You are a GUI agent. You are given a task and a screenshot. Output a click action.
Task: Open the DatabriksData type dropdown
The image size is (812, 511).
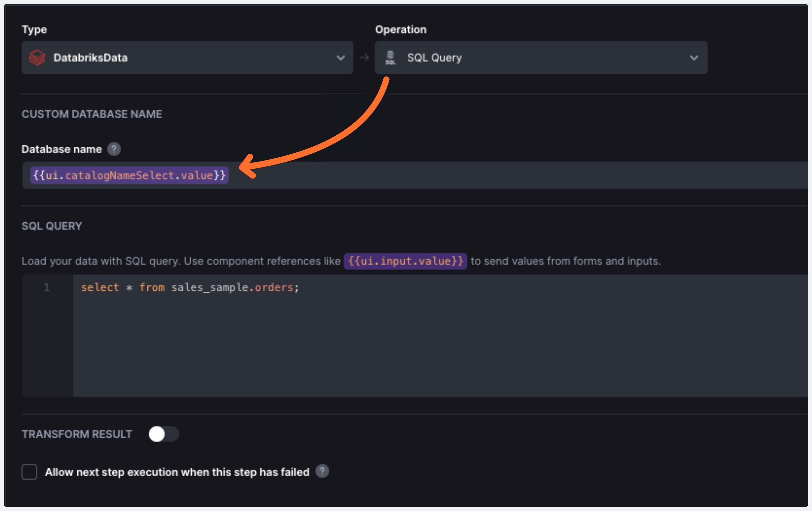coord(187,58)
